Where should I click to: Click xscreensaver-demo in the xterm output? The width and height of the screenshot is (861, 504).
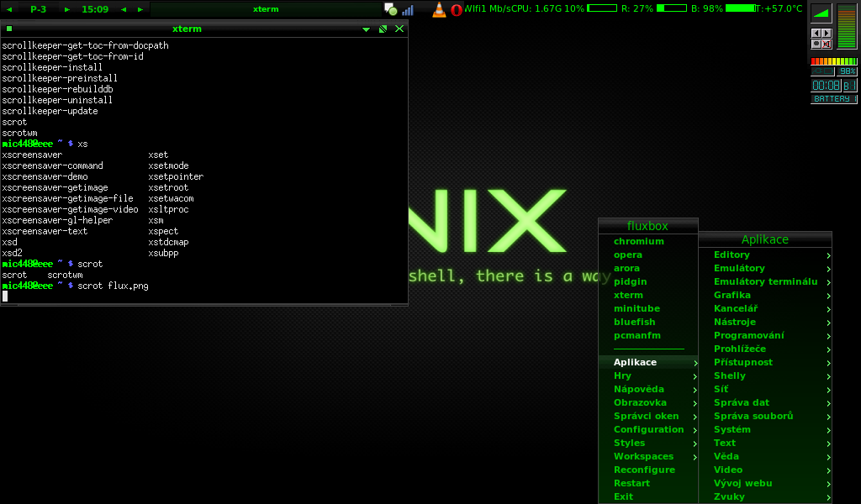pyautogui.click(x=45, y=176)
